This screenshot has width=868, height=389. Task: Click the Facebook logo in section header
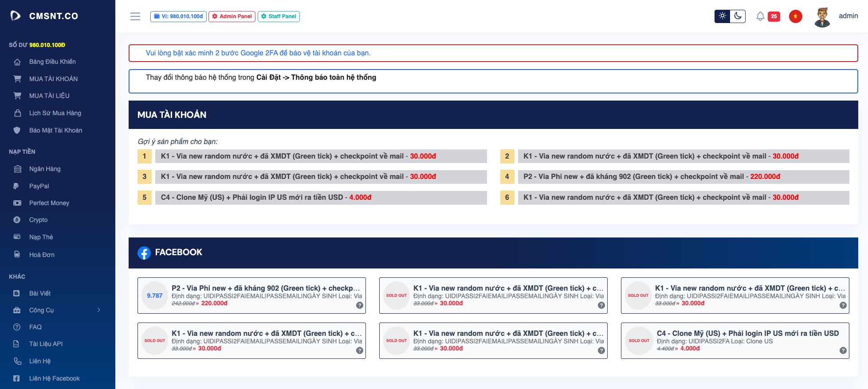tap(144, 253)
